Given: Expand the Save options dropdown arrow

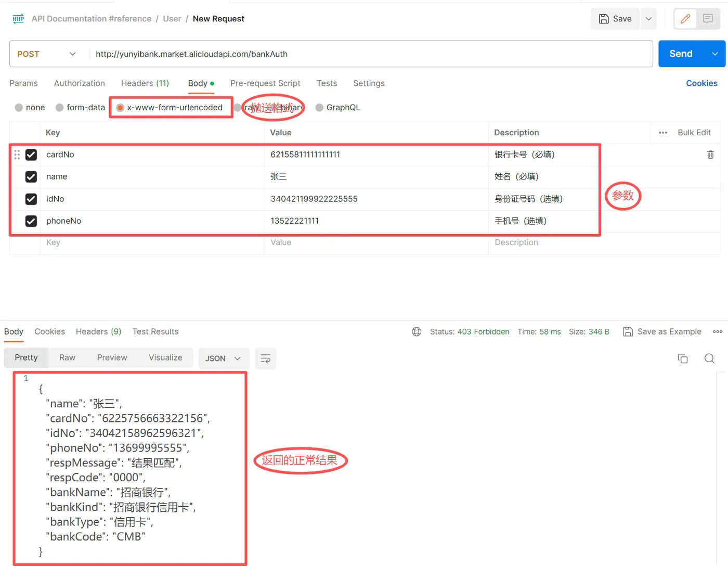Looking at the screenshot, I should pos(648,19).
